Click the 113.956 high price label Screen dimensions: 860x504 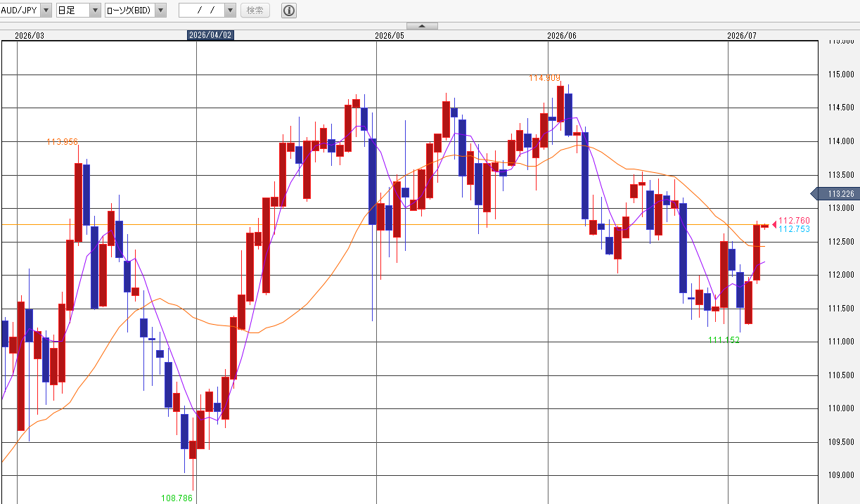[62, 141]
